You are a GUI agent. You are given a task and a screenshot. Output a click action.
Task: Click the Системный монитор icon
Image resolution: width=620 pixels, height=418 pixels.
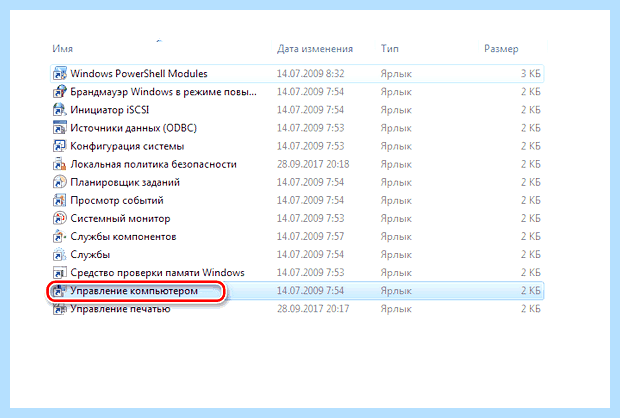click(x=60, y=218)
